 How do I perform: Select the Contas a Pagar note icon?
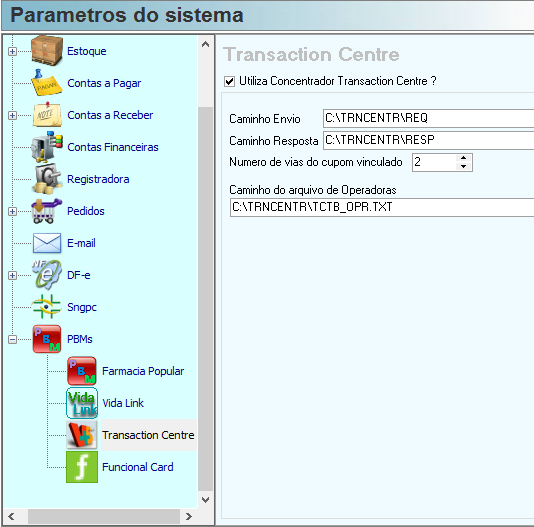[x=47, y=83]
